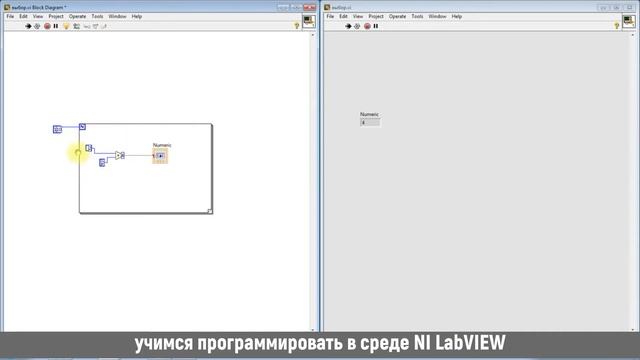This screenshot has width=640, height=360.
Task: Minimize the Block Diagram window
Action: point(283,7)
